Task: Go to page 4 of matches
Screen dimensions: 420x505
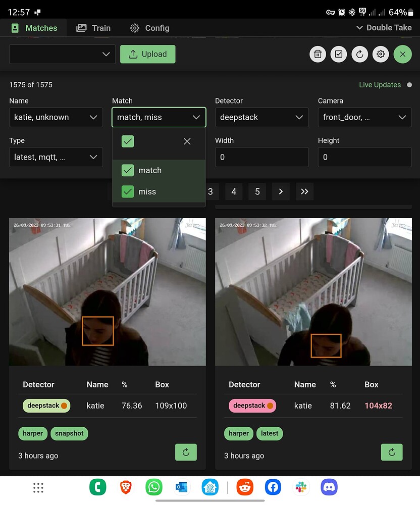Action: pos(234,191)
